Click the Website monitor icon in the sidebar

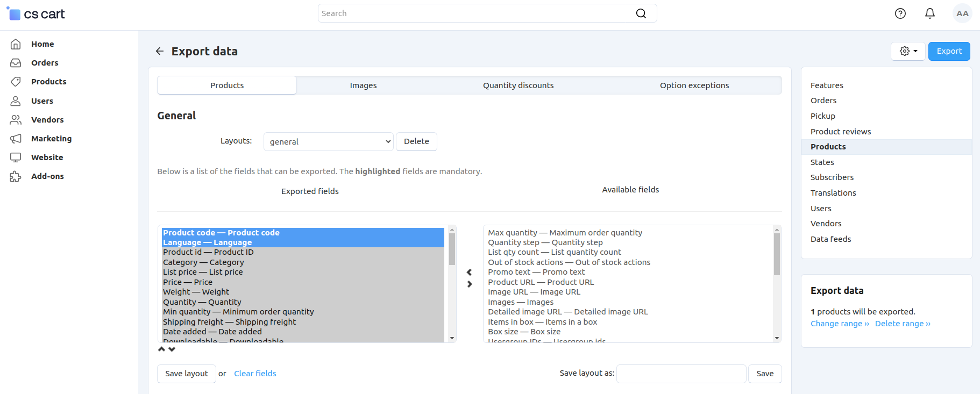(x=16, y=157)
